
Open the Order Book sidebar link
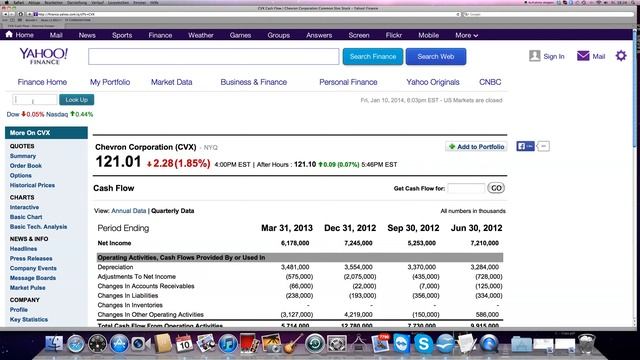pos(26,166)
